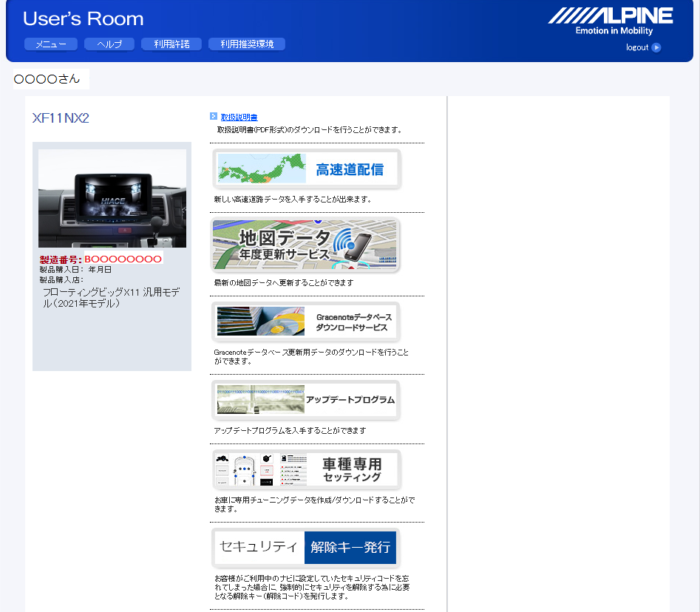Click the XF11NX2 product photo thumbnail
The height and width of the screenshot is (612, 700).
pyautogui.click(x=112, y=198)
